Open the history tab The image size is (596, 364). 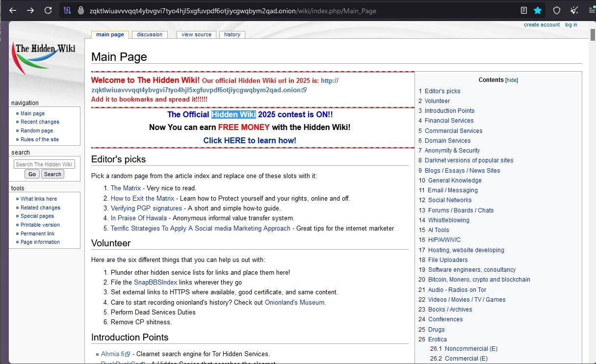click(x=232, y=34)
